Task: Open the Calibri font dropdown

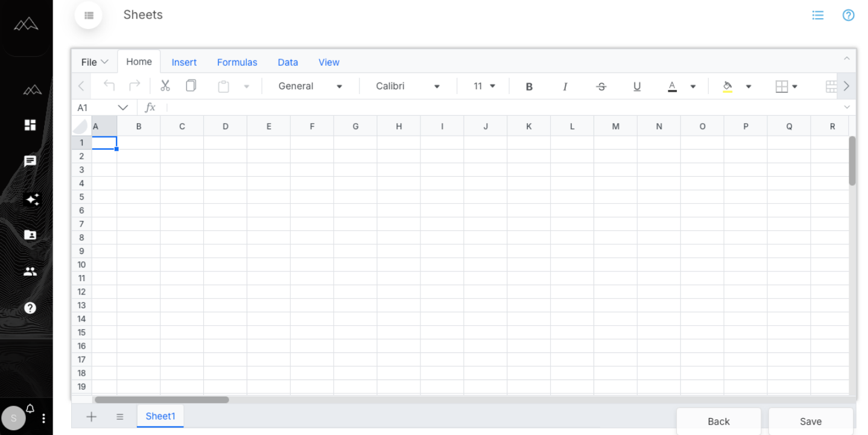Action: (407, 86)
